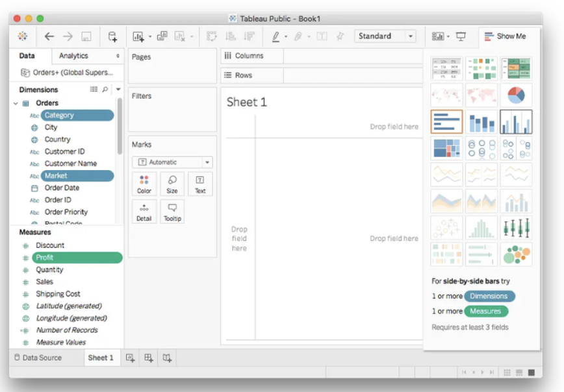Collapse the Orders table tree

(x=16, y=103)
